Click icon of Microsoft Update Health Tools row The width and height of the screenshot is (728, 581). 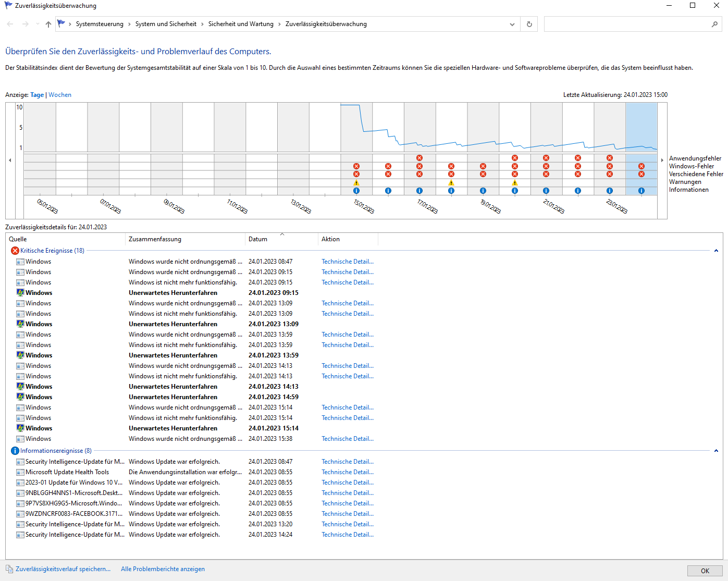click(20, 472)
